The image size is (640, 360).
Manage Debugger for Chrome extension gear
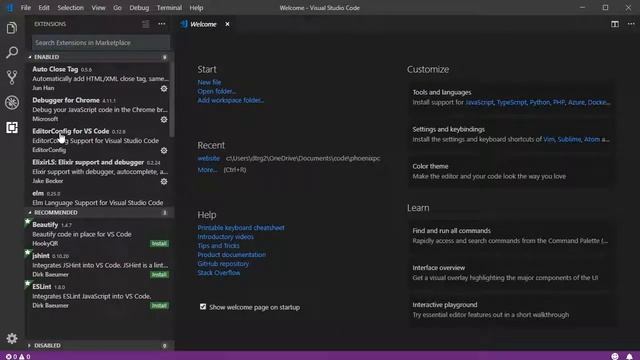click(x=164, y=120)
